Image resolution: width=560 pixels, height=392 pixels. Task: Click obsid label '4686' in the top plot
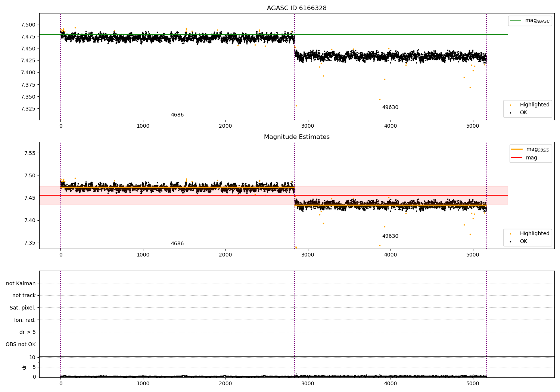point(177,115)
